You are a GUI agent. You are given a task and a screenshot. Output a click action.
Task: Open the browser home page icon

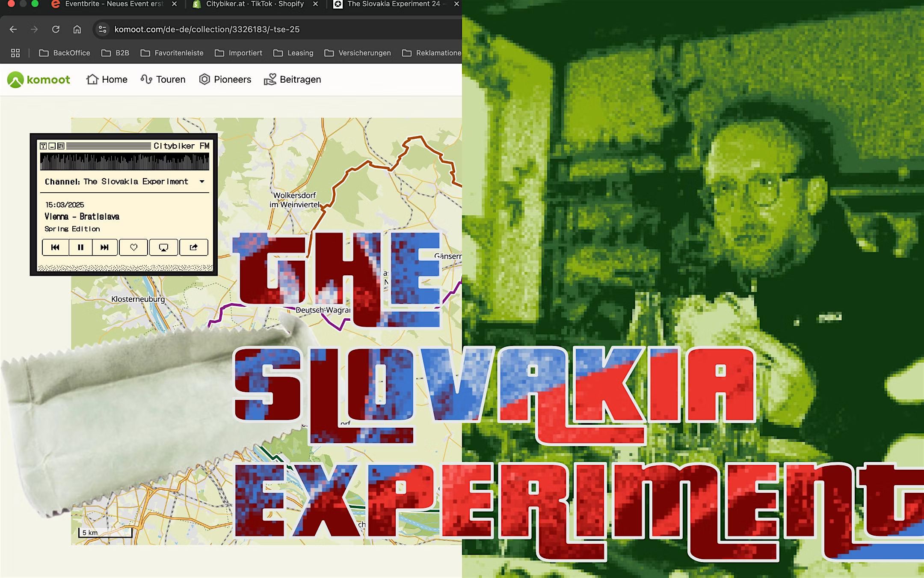pyautogui.click(x=77, y=29)
